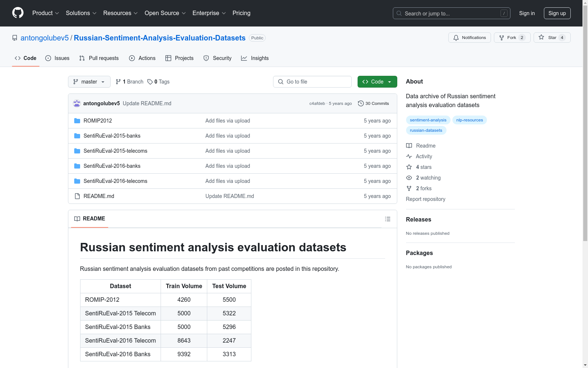This screenshot has width=588, height=368.
Task: Click the Sign in link
Action: coord(527,13)
